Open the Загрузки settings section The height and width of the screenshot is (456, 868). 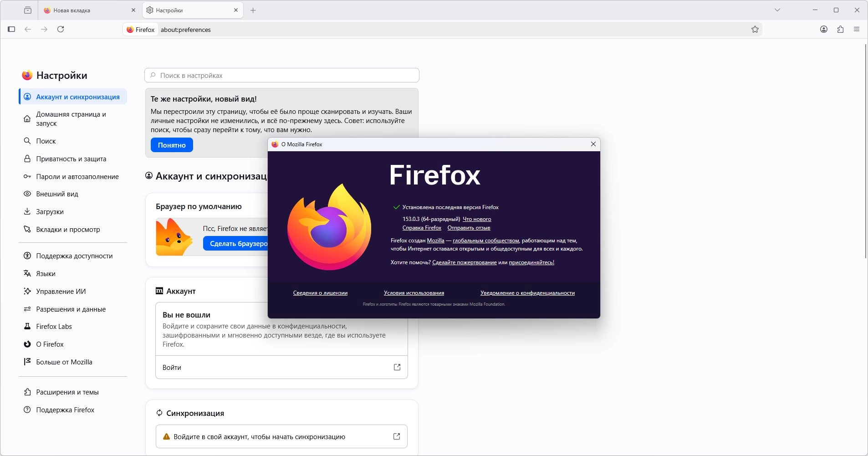pyautogui.click(x=73, y=212)
